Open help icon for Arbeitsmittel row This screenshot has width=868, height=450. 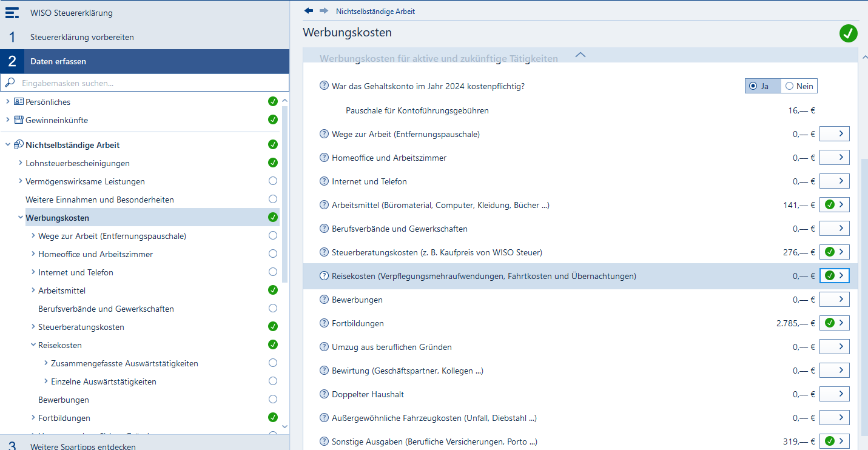[x=324, y=205]
